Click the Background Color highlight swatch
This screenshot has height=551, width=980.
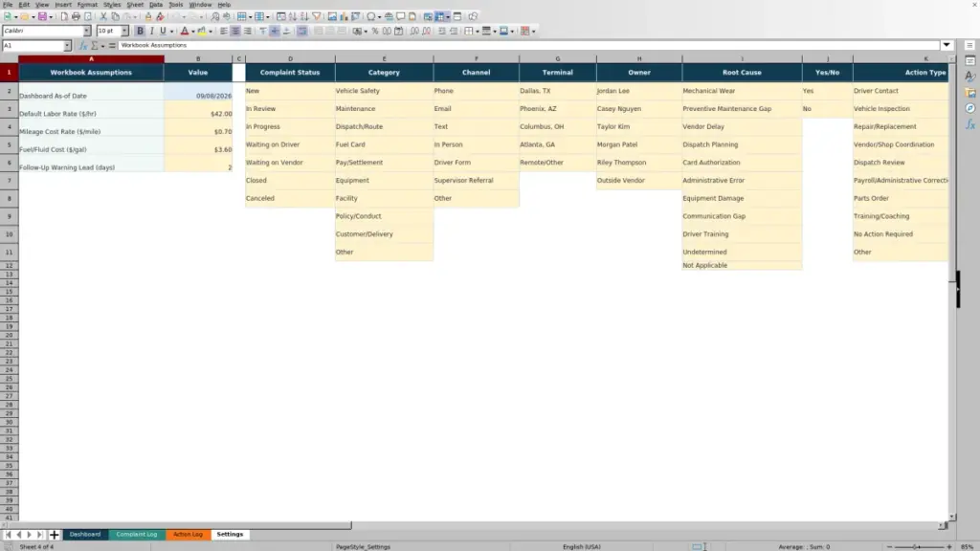202,31
